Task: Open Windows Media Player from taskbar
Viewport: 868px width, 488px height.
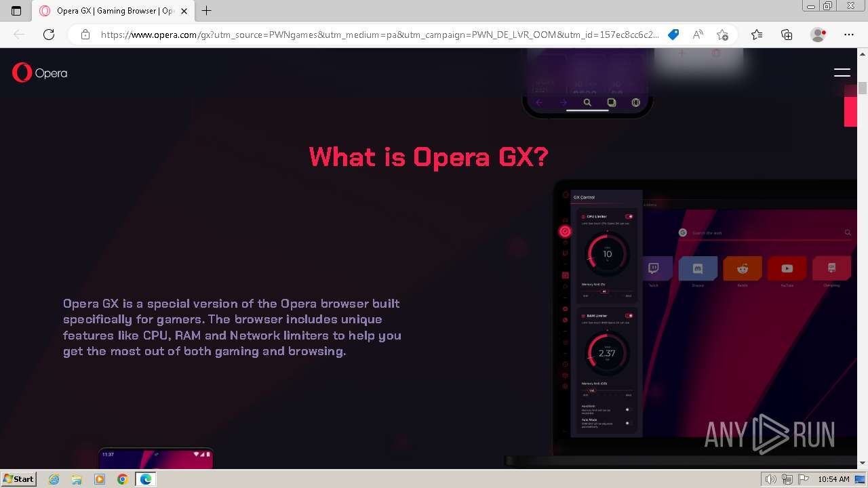Action: [100, 479]
